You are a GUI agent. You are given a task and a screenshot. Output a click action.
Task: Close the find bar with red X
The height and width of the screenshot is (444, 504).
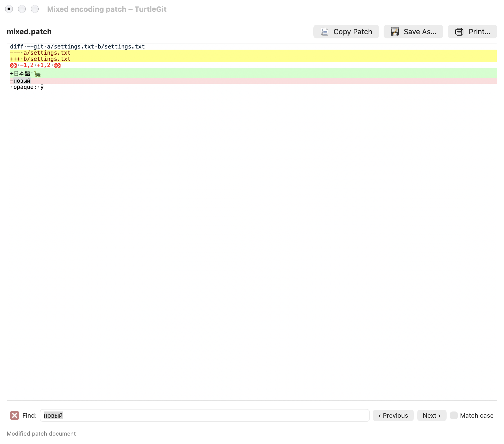tap(15, 415)
